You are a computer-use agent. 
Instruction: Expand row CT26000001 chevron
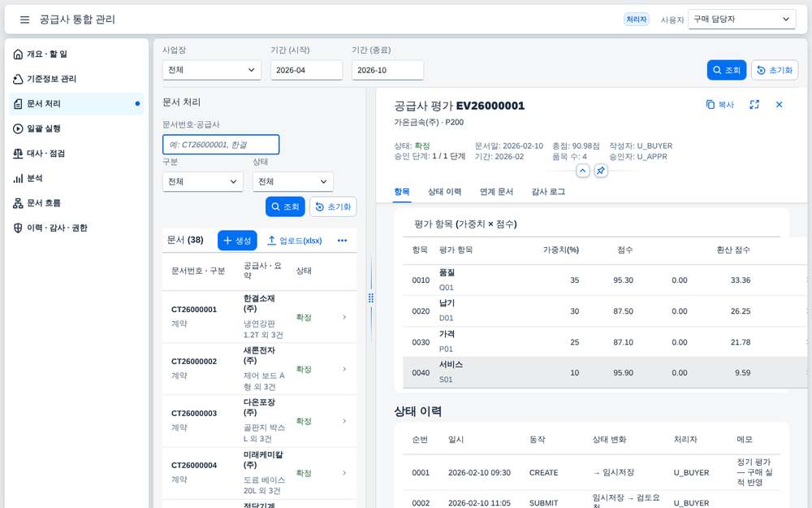tap(344, 317)
